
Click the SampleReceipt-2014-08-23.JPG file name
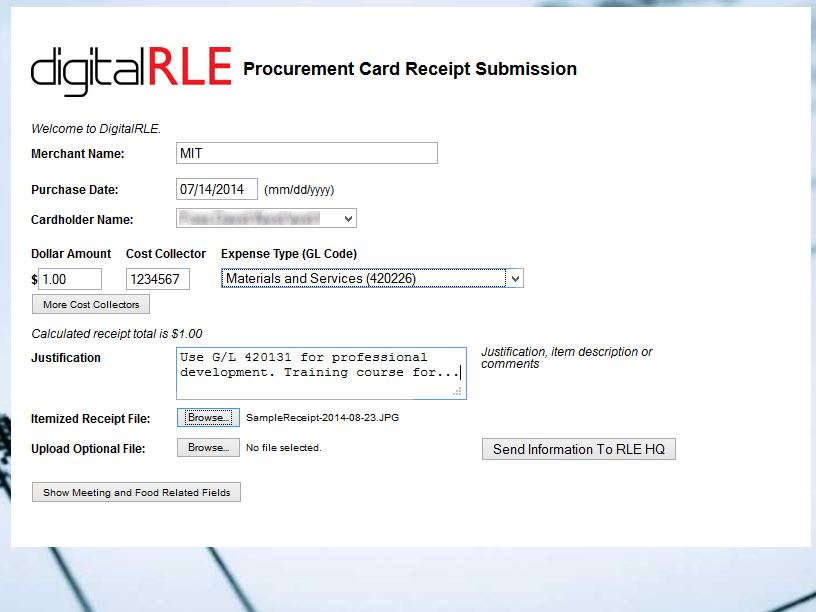[322, 417]
